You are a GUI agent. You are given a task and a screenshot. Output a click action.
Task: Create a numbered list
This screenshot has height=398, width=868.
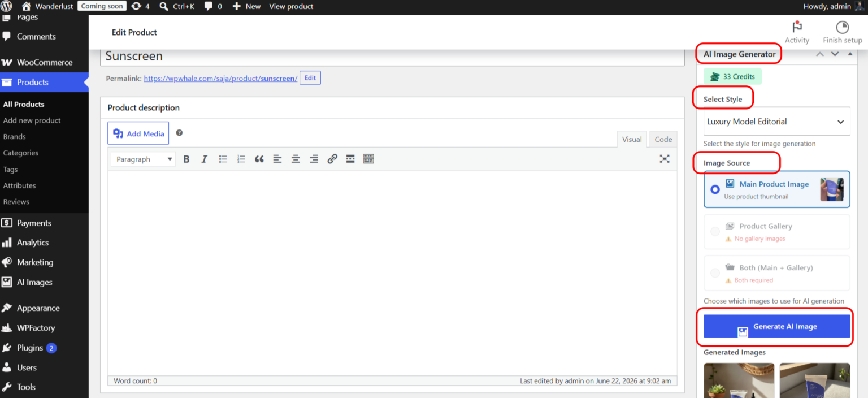[x=241, y=159]
